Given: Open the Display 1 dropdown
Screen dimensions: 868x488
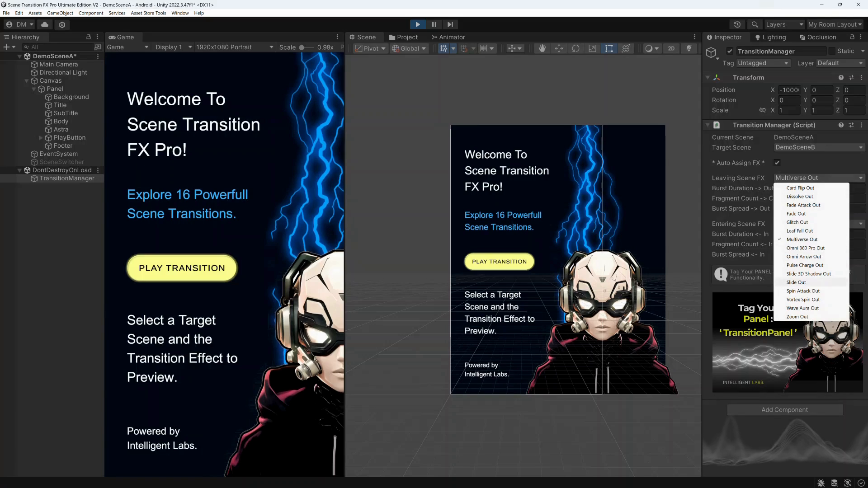Looking at the screenshot, I should [x=173, y=47].
